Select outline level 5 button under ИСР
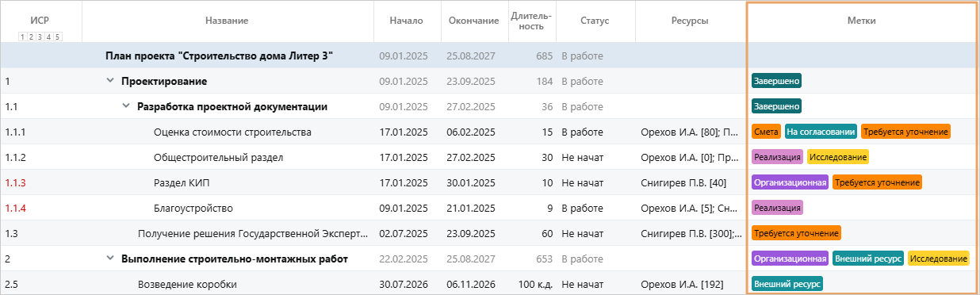The height and width of the screenshot is (295, 980). (x=57, y=36)
